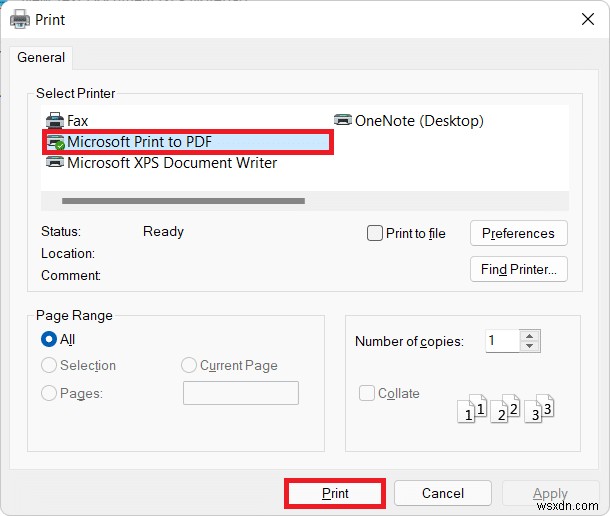
Task: Click the Ready status text
Action: click(163, 232)
